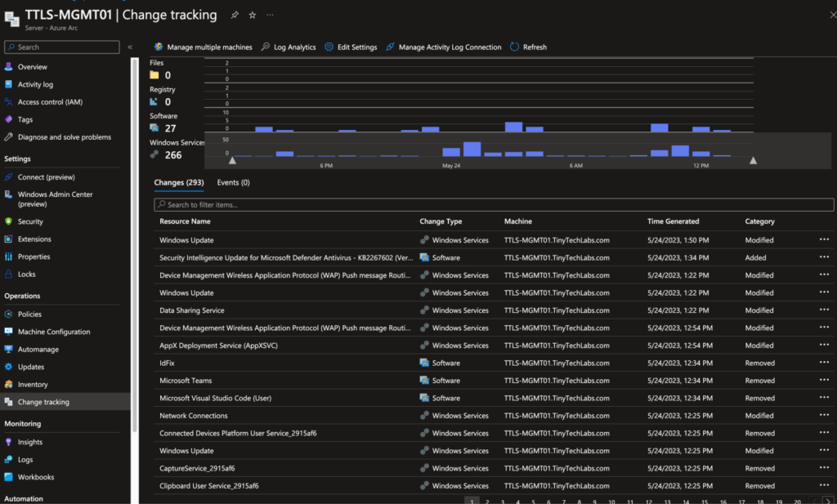
Task: Open the Overview page icon
Action: (8, 67)
